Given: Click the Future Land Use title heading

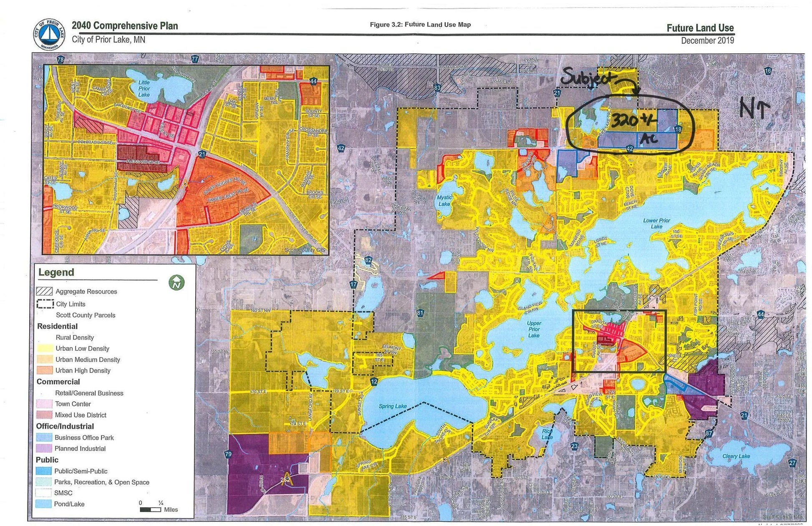Looking at the screenshot, I should (700, 28).
